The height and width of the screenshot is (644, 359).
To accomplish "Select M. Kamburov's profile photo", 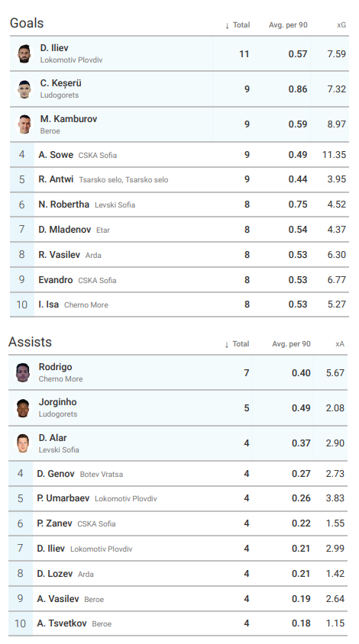I will point(24,124).
